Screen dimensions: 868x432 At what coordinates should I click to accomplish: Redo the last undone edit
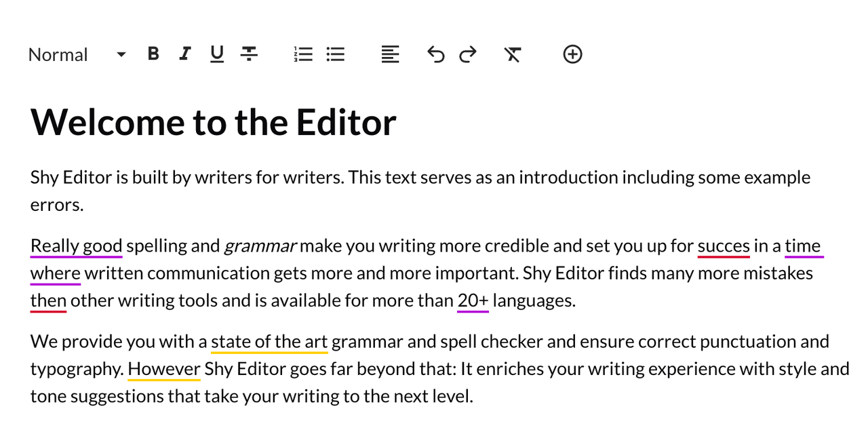[x=468, y=54]
